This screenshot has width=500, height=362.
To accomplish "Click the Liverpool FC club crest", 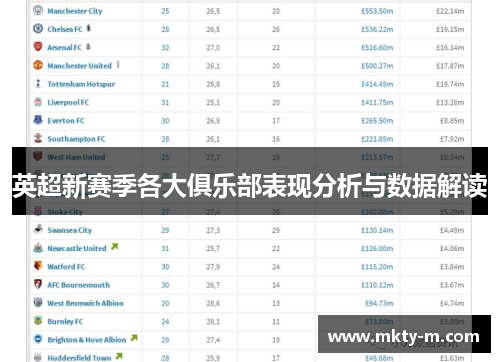I will pos(38,102).
